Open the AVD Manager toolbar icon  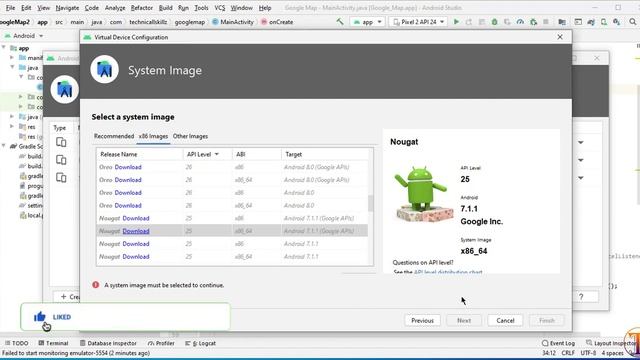pyautogui.click(x=604, y=22)
